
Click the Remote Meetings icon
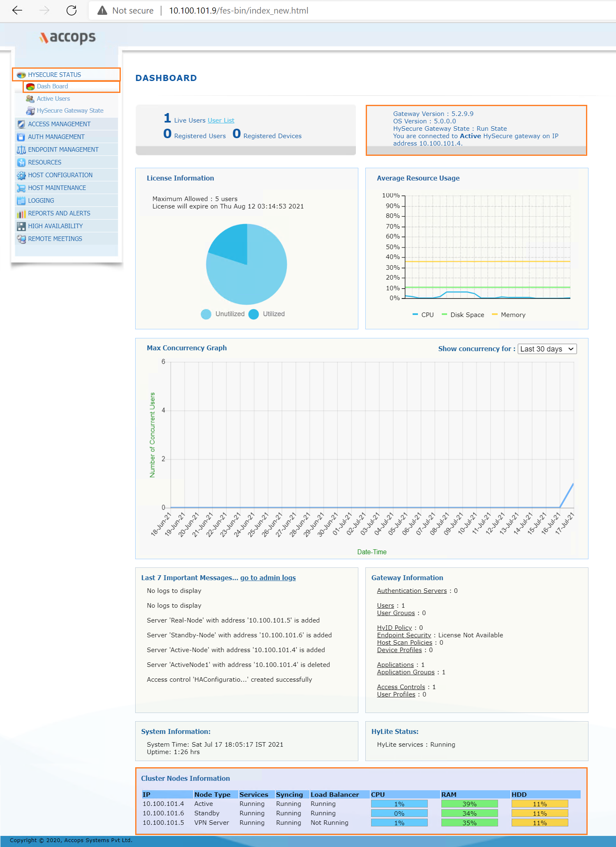21,239
